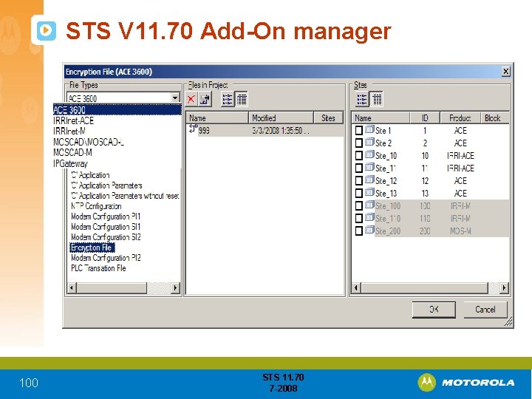Image resolution: width=532 pixels, height=399 pixels.
Task: Click the File Types horizontal scrollbar thumb
Action: click(112, 288)
